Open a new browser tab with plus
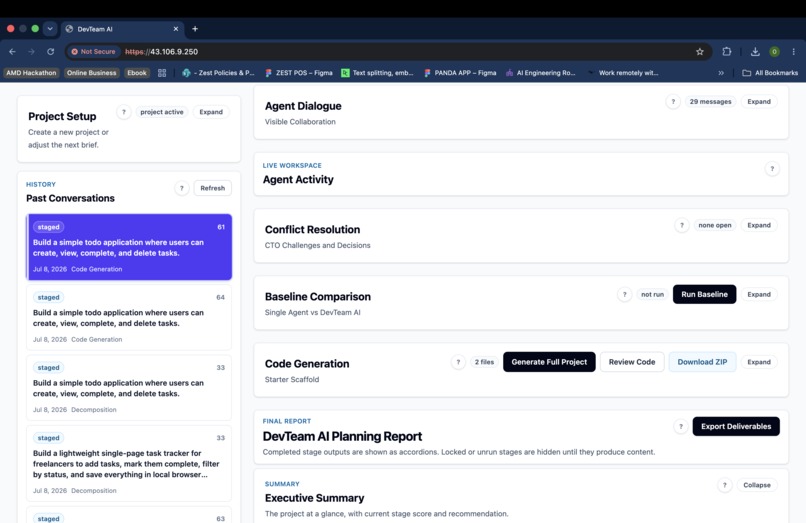The height and width of the screenshot is (523, 806). (x=195, y=29)
